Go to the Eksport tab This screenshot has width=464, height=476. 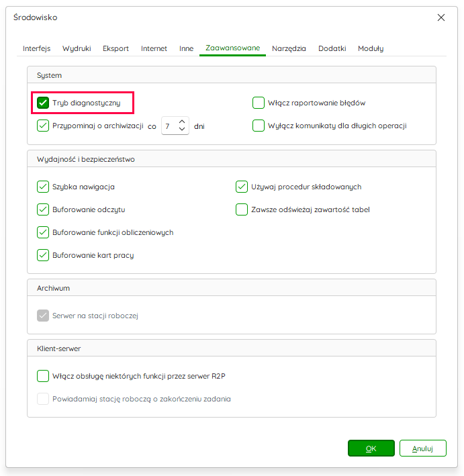[115, 48]
